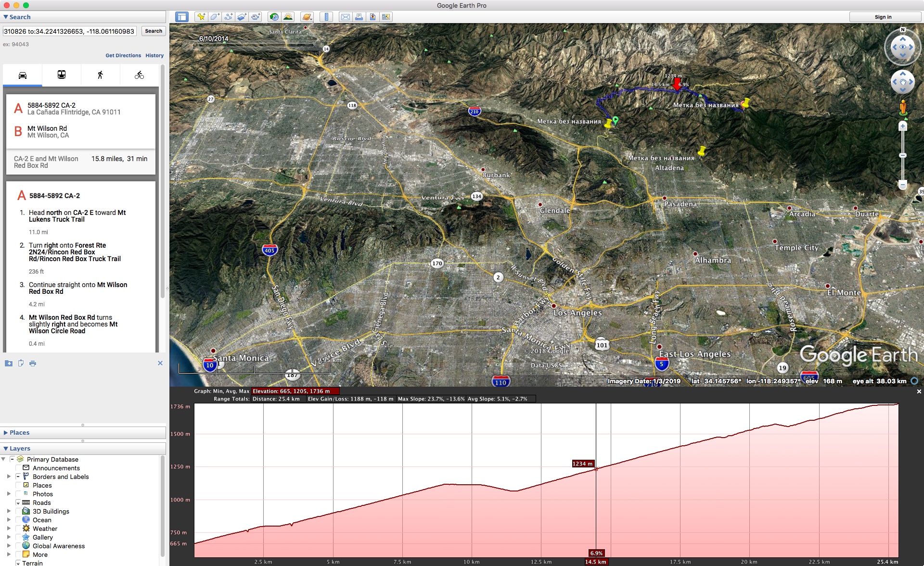Click into the search coordinates field
The image size is (924, 566).
click(x=69, y=31)
